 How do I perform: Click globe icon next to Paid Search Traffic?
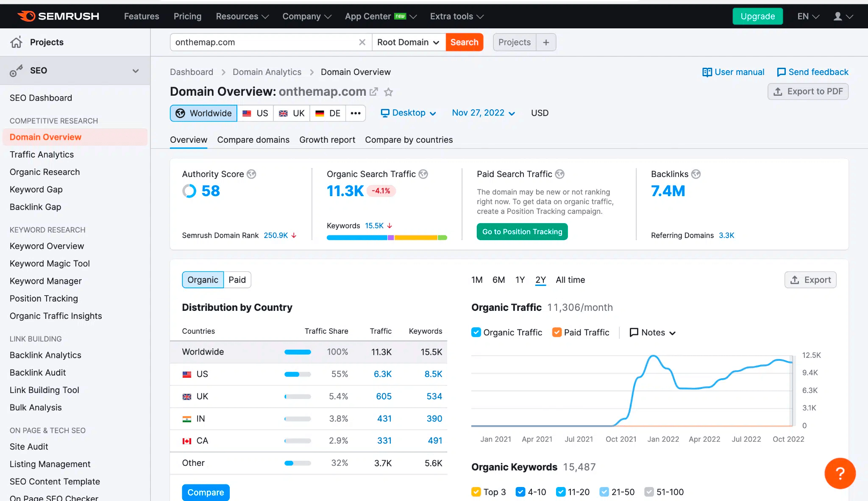click(559, 174)
